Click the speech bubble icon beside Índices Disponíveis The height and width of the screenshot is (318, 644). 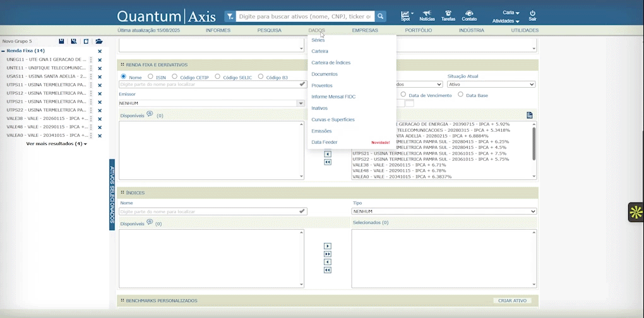tap(150, 222)
